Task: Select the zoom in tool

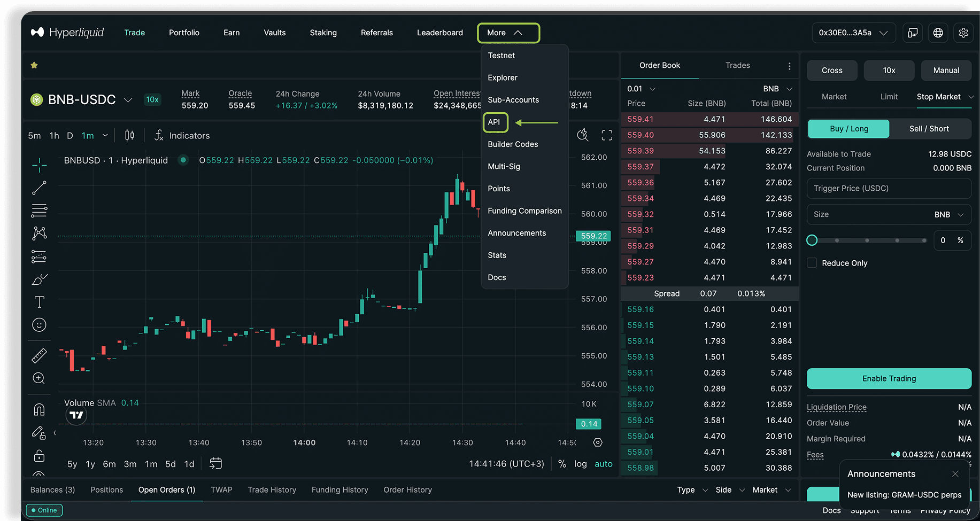Action: 39,378
